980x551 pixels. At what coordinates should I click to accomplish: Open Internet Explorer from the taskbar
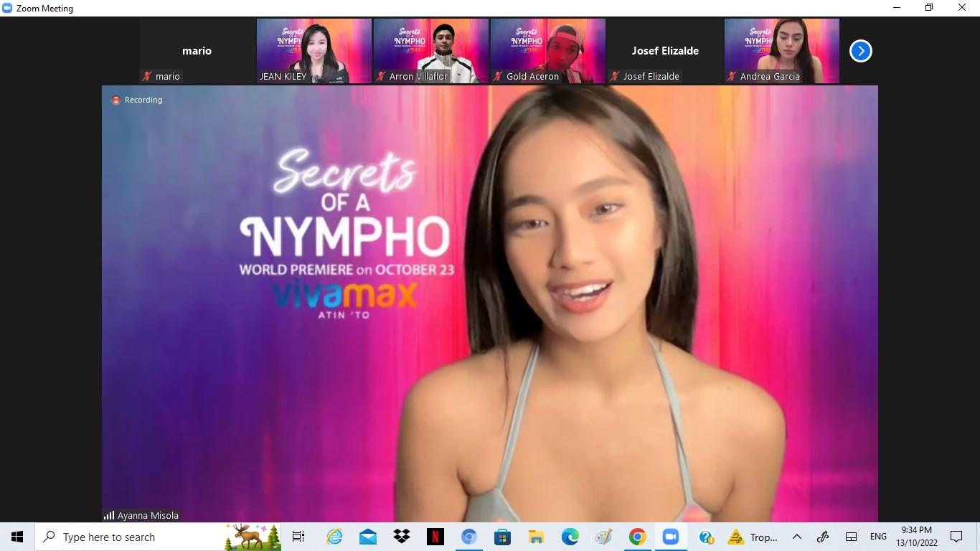point(334,537)
